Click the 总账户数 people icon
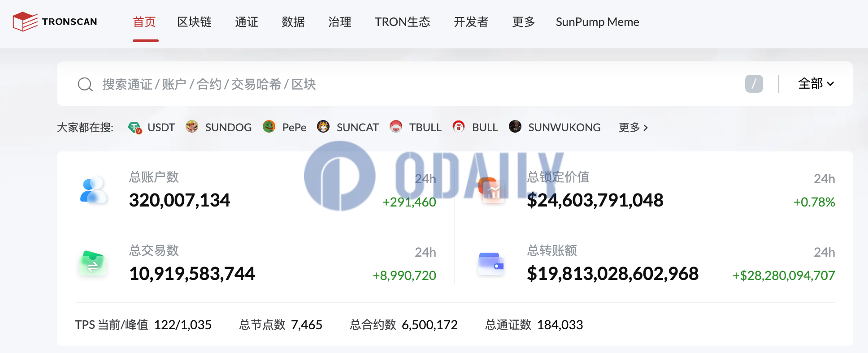Viewport: 868px width, 353px height. [93, 190]
